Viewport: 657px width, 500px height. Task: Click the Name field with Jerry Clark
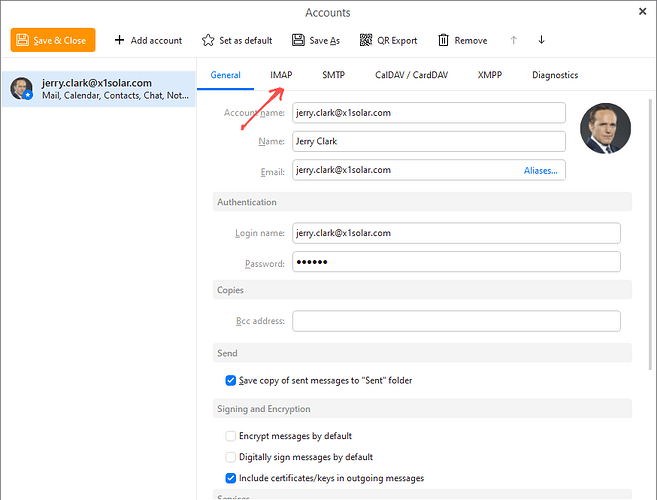pyautogui.click(x=429, y=141)
